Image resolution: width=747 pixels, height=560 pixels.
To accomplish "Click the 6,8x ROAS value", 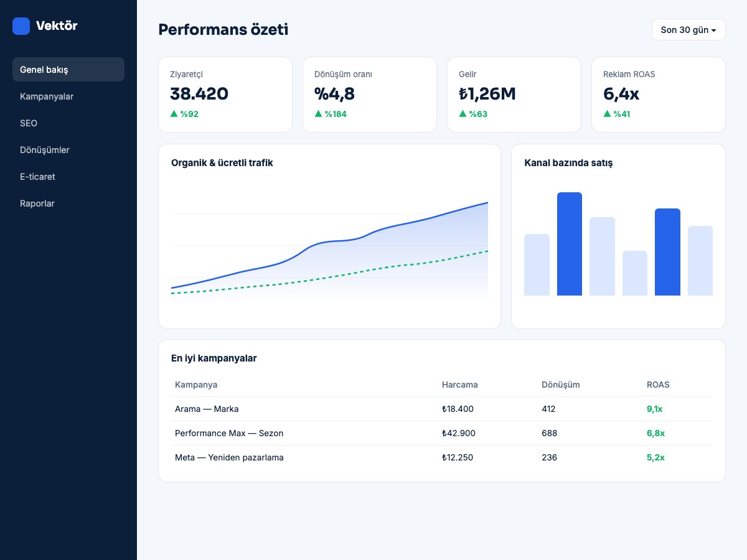I will tap(656, 433).
